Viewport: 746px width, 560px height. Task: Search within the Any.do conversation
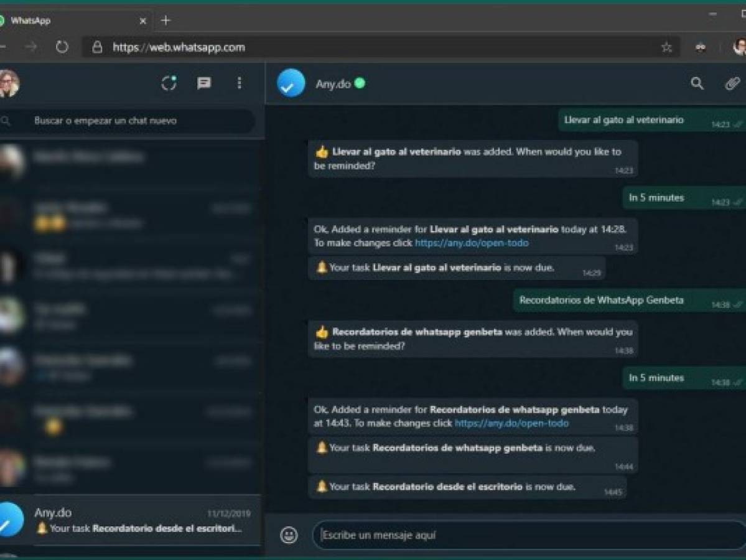coord(696,83)
